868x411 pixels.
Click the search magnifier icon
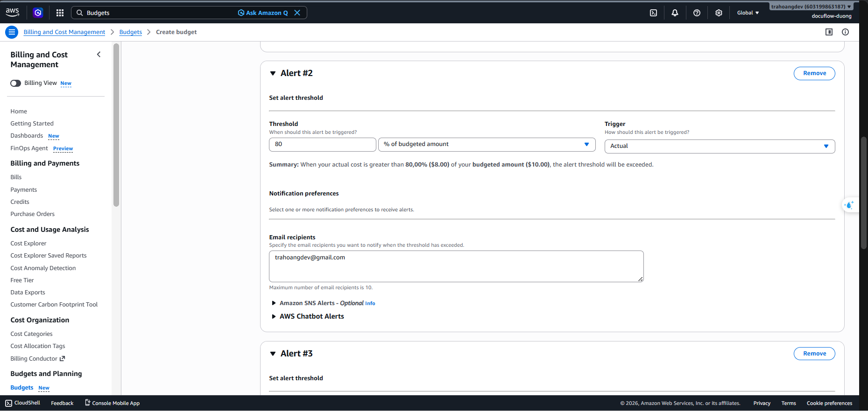point(80,13)
